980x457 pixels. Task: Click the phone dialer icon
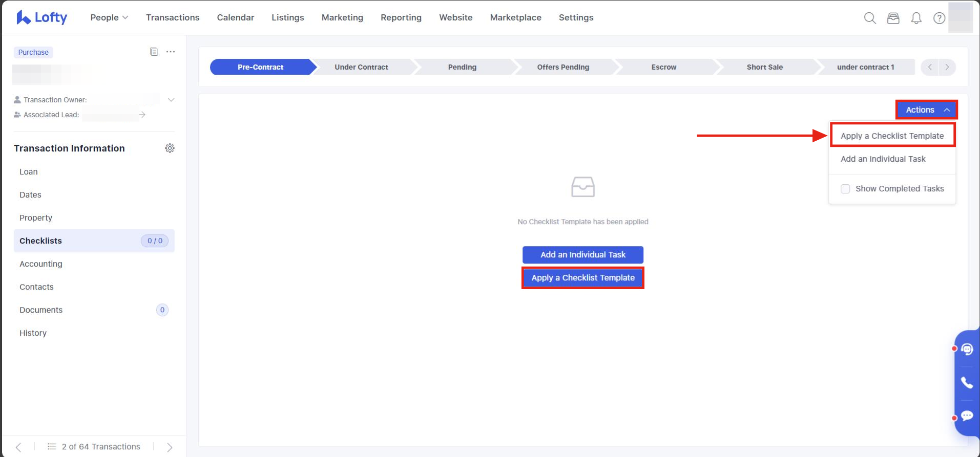coord(967,383)
